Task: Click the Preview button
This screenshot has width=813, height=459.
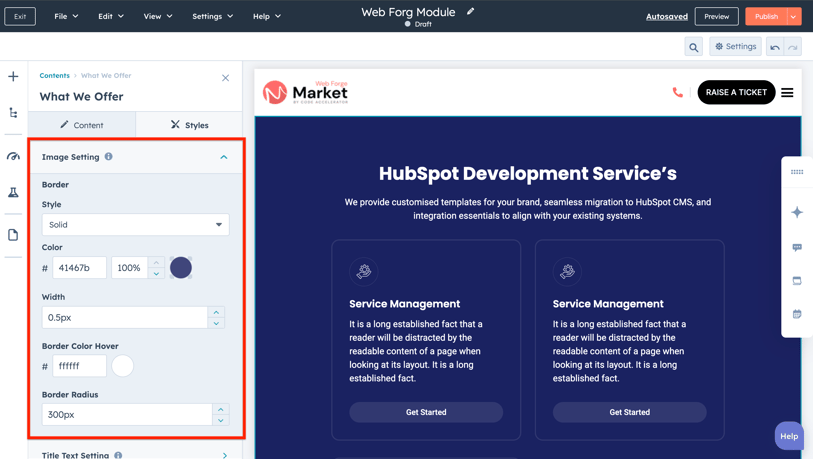Action: 716,16
